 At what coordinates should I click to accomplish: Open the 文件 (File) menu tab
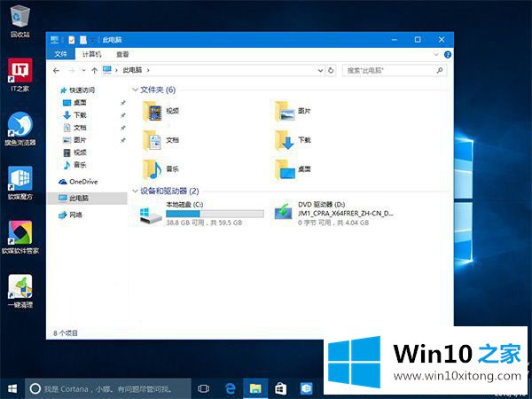coord(61,54)
